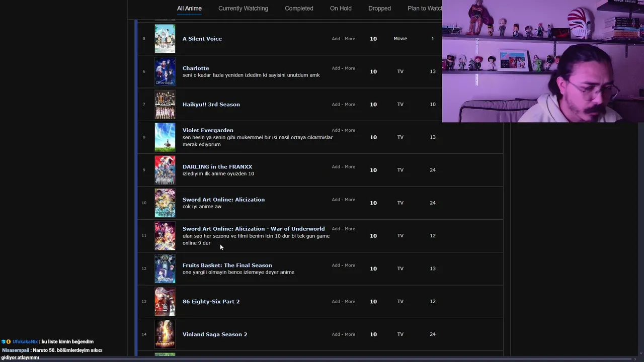Open the Currently Watching tab
Viewport: 644px width, 362px height.
(243, 9)
